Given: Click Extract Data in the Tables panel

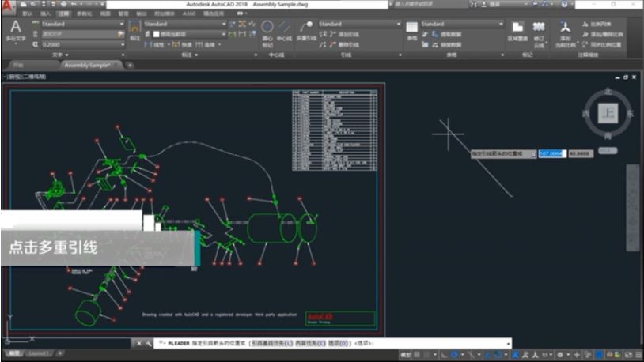Looking at the screenshot, I should 447,34.
